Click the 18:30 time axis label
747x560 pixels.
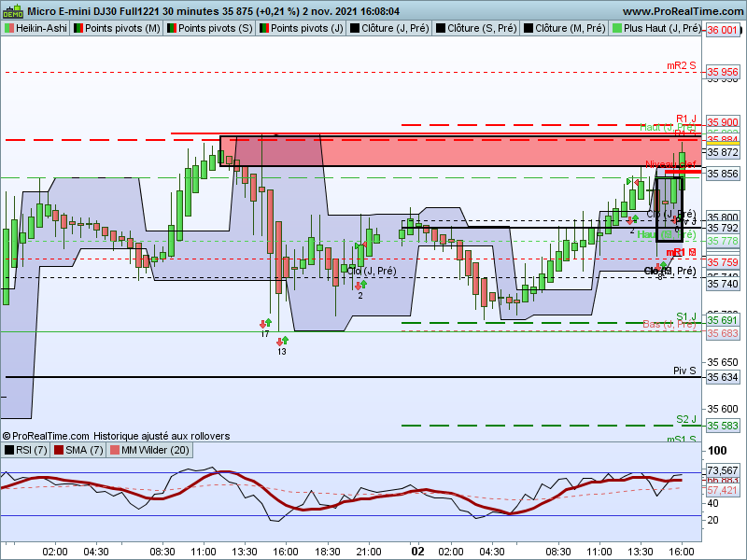(x=328, y=552)
